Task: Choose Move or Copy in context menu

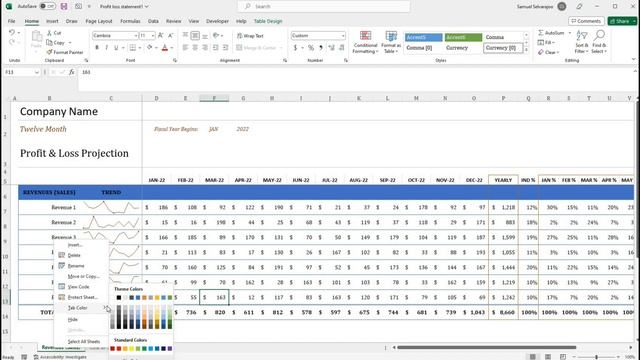Action: [x=83, y=276]
